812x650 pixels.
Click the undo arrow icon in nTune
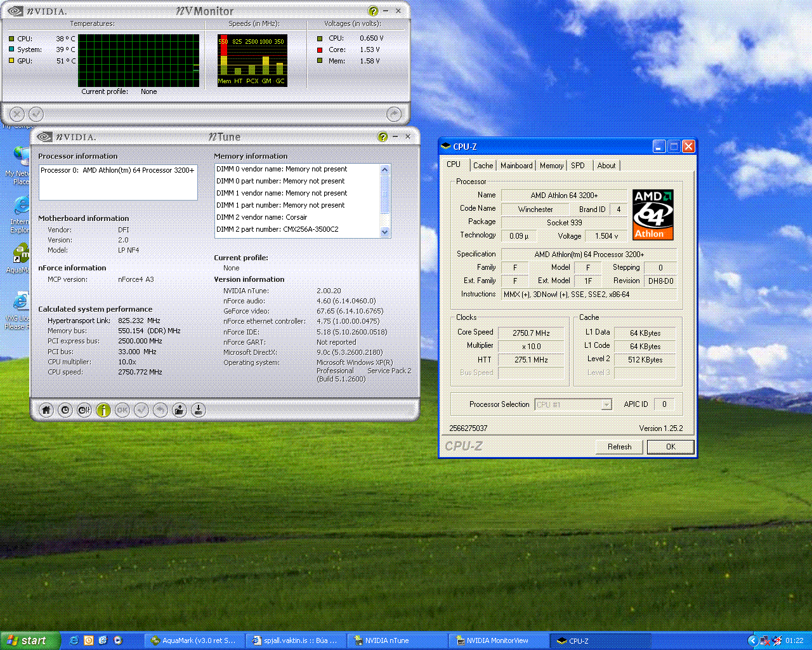tap(160, 410)
